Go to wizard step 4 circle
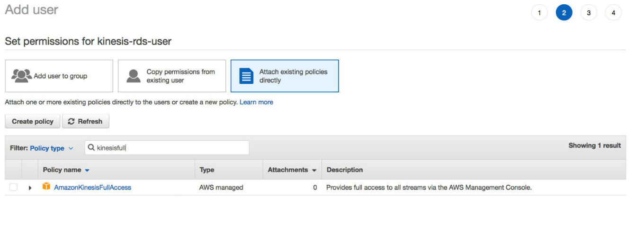 pos(613,13)
